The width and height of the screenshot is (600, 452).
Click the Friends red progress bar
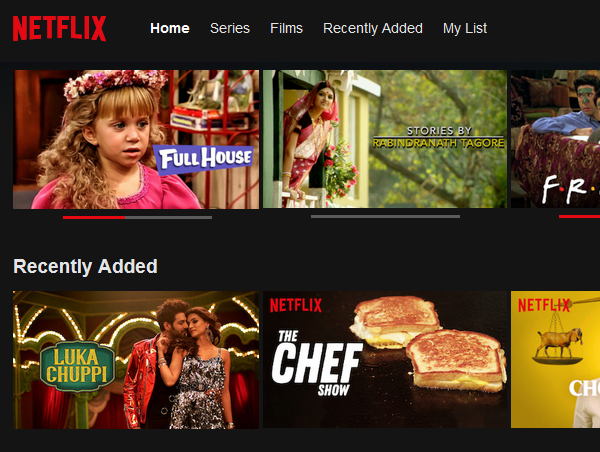point(579,217)
